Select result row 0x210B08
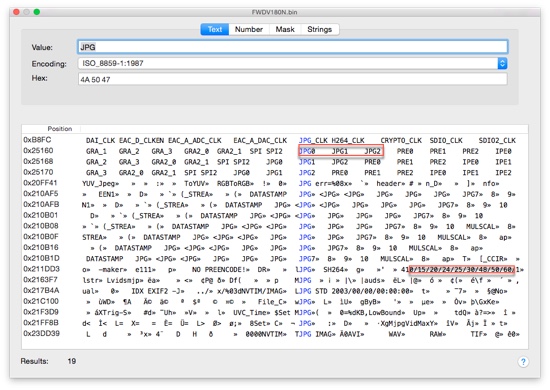 pos(275,226)
